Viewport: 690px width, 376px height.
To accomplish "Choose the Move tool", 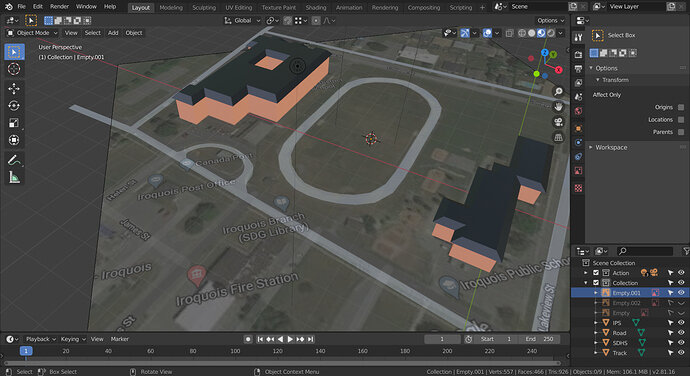I will pos(14,88).
